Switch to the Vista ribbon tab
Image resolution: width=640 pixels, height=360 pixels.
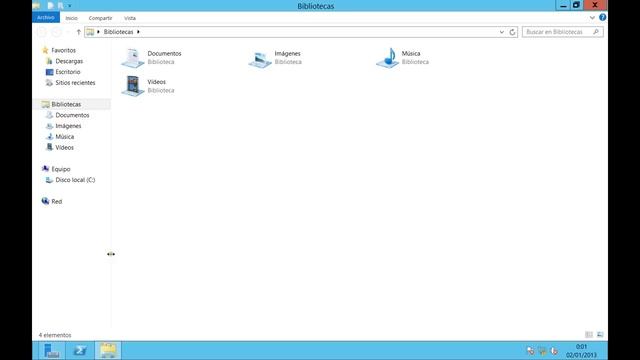click(x=130, y=18)
